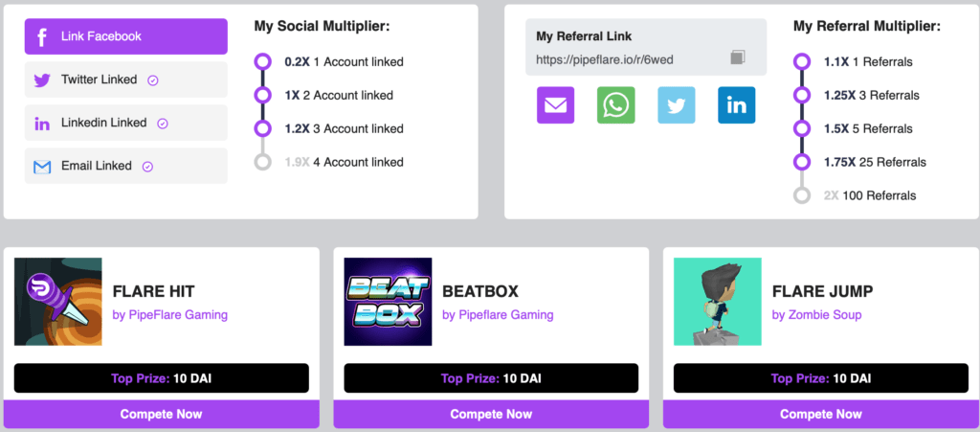This screenshot has width=980, height=432.
Task: Click Compete Now under Beatbox
Action: [491, 415]
